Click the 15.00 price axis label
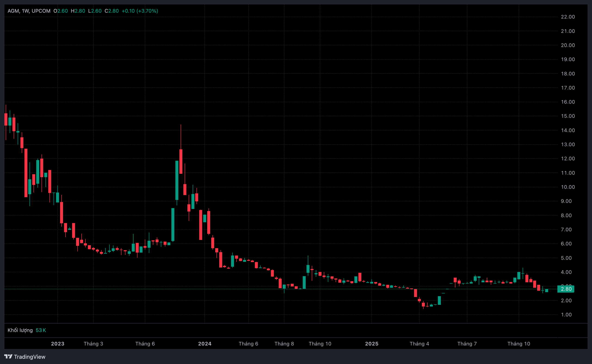Viewport: 592px width, 364px height. click(568, 116)
